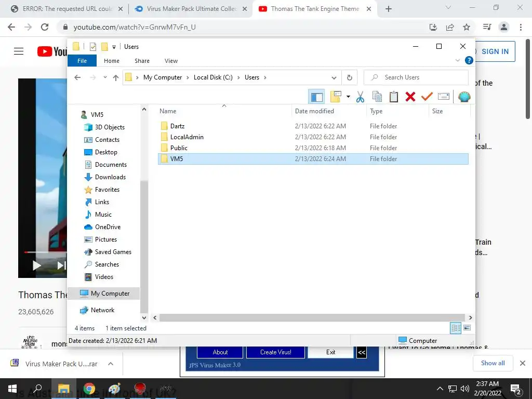Click the shell globe toolbar icon
532x399 pixels.
click(464, 97)
